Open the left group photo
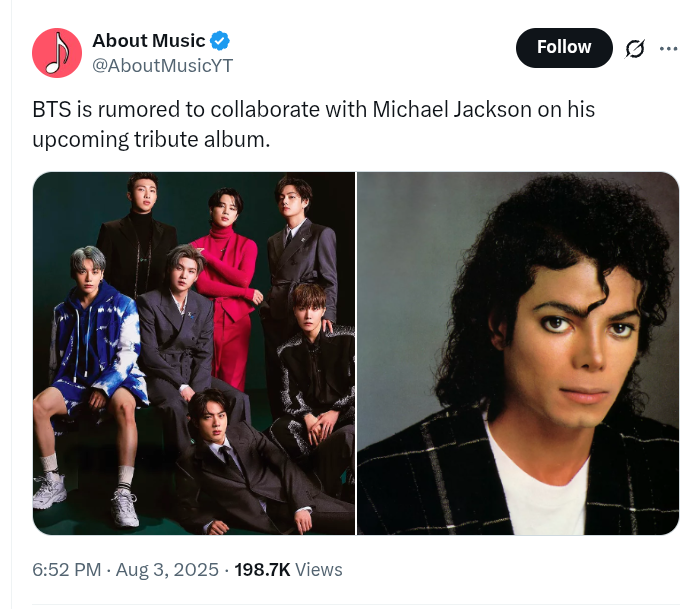This screenshot has height=609, width=690. (194, 353)
